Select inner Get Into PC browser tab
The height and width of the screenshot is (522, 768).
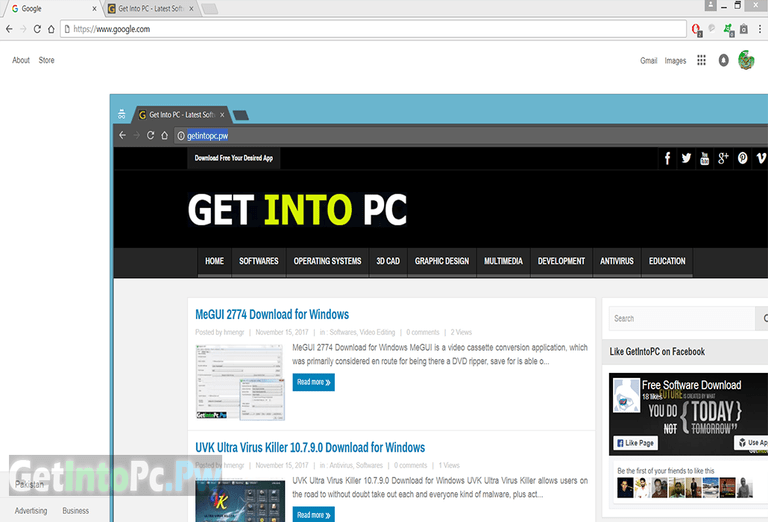click(181, 115)
